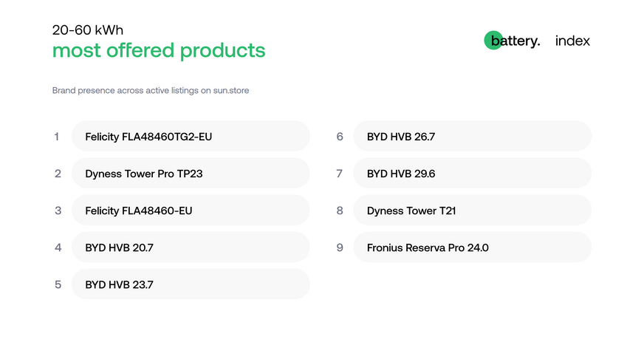644x362 pixels.
Task: Choose the BYD HVB 20.7 product
Action: 191,247
